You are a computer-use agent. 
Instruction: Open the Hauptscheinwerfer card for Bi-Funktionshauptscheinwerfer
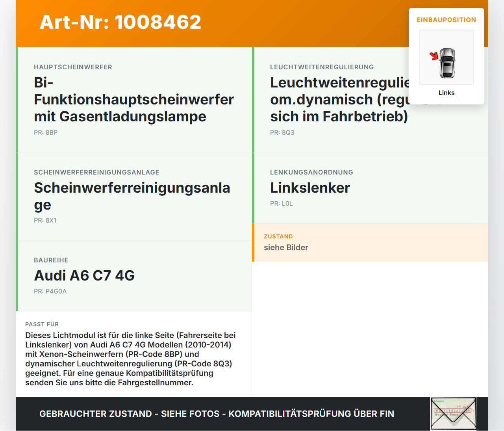(134, 99)
